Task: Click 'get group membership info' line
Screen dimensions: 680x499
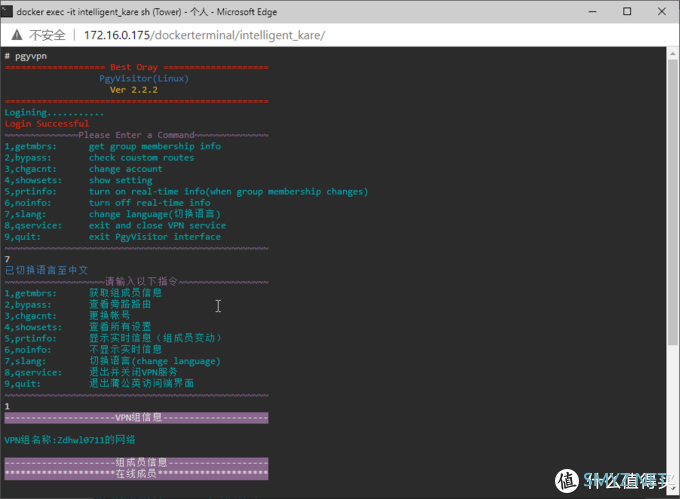Action: coord(155,146)
